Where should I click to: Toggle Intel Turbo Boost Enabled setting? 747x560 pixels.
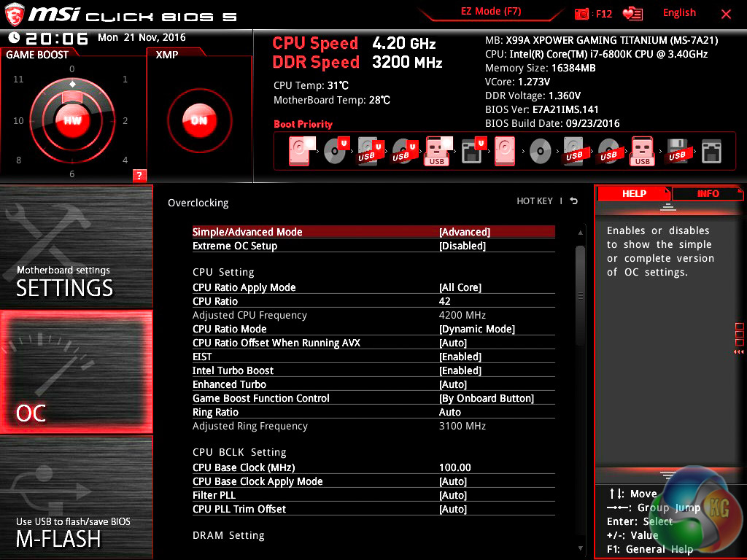(x=373, y=370)
